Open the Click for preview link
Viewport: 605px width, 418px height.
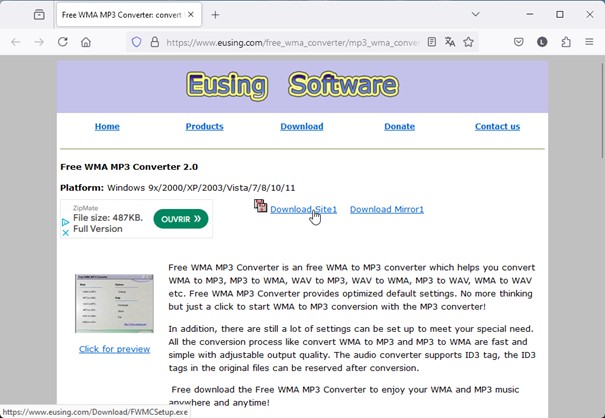[114, 349]
